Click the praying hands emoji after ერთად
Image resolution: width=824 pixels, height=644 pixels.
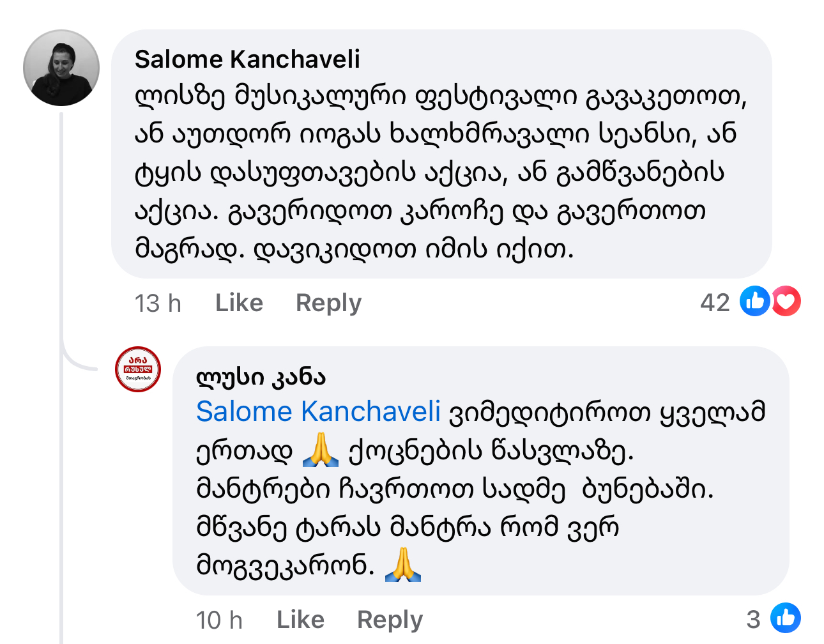click(x=320, y=450)
